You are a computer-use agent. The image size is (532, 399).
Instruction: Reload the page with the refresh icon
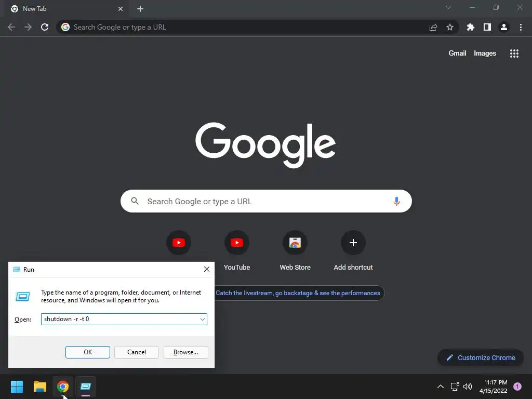point(45,27)
